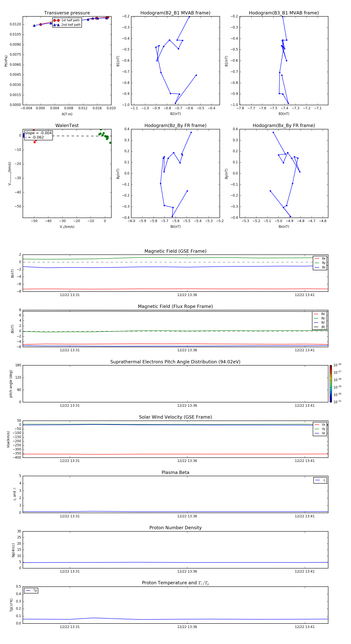Select the By' legend entry in Flux Rope panel
The height and width of the screenshot is (644, 351).
click(x=320, y=318)
